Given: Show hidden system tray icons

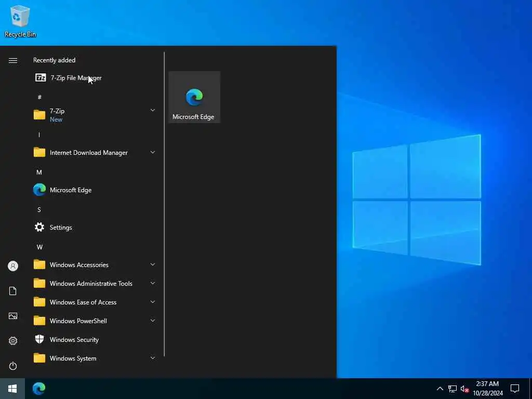Looking at the screenshot, I should (x=440, y=389).
